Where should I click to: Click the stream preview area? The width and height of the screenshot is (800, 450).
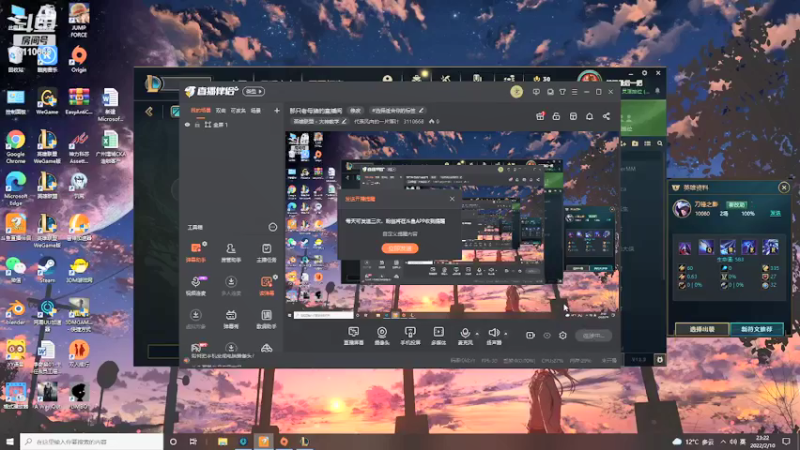[452, 226]
